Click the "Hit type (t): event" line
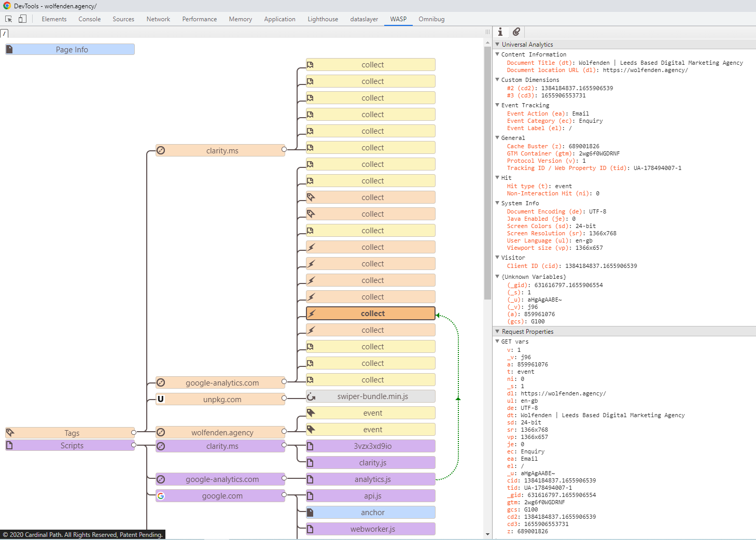 [539, 186]
